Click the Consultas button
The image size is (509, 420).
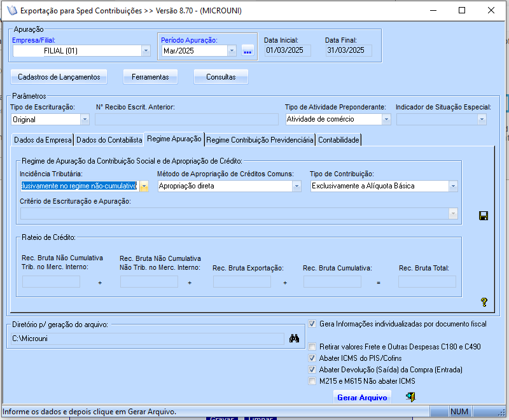pos(221,77)
